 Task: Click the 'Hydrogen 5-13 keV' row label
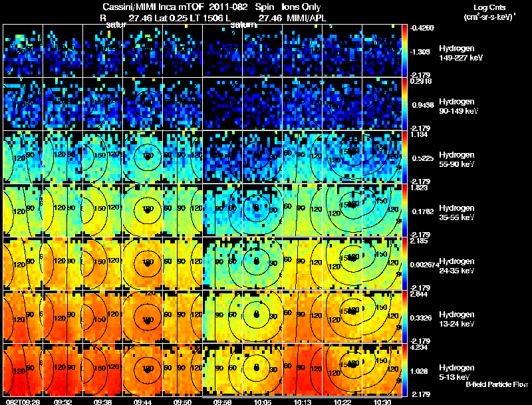pos(457,372)
